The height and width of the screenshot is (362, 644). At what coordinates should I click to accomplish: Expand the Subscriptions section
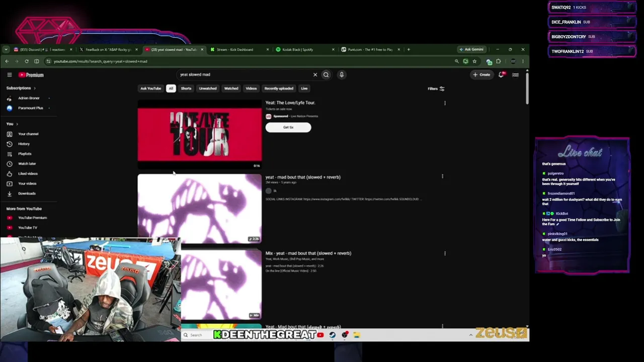point(21,88)
